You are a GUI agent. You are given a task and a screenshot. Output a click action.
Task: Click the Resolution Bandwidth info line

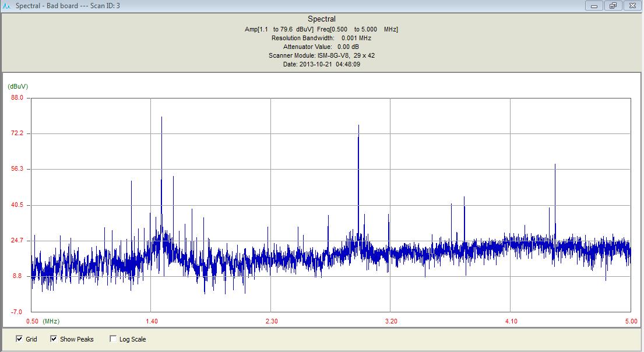321,38
